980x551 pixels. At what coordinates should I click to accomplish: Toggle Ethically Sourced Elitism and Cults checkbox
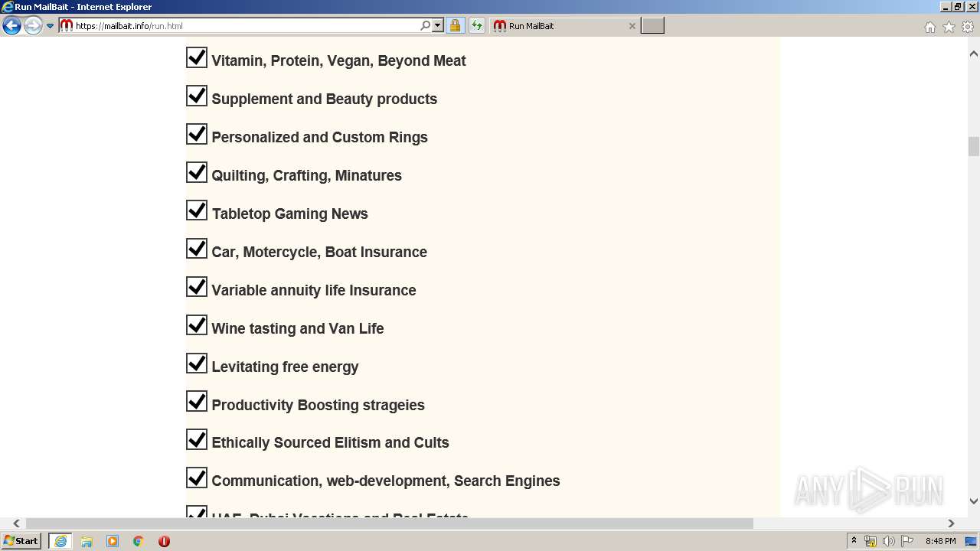197,439
